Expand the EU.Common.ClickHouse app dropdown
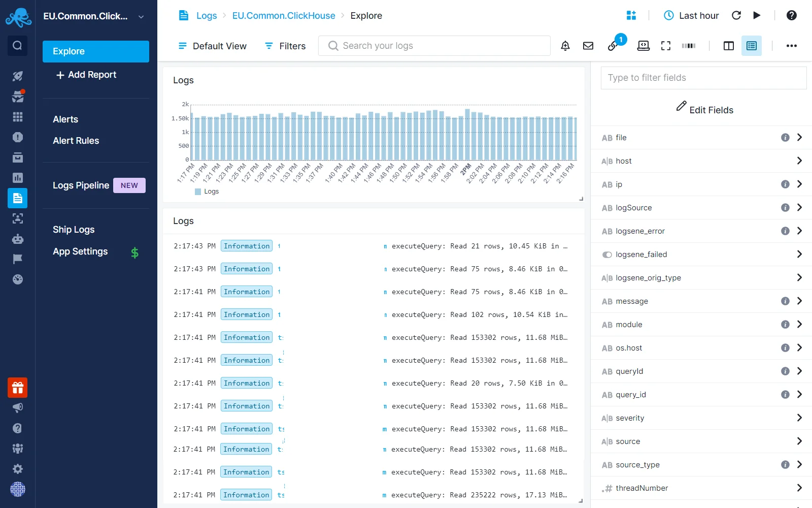Image resolution: width=812 pixels, height=508 pixels. [x=141, y=17]
